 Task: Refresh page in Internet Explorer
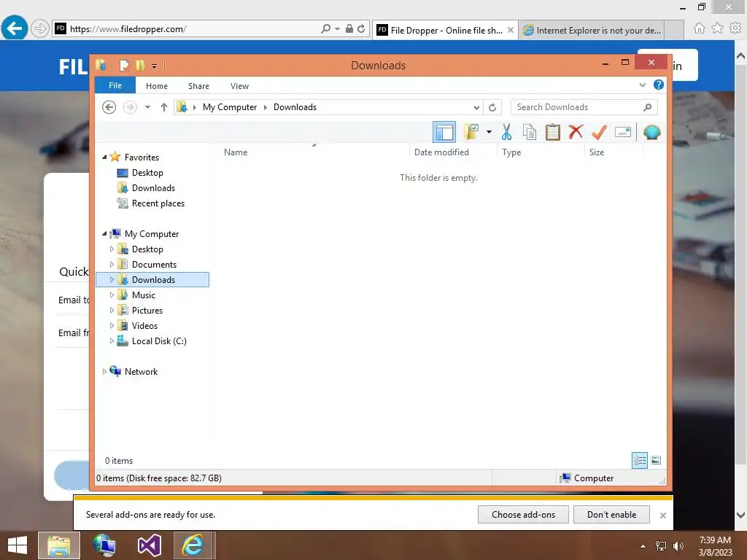361,28
